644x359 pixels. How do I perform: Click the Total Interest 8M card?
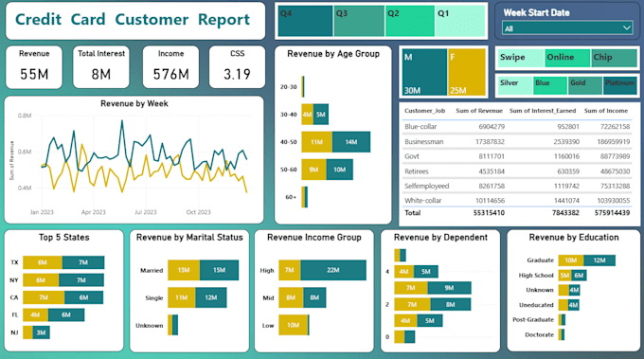[101, 67]
